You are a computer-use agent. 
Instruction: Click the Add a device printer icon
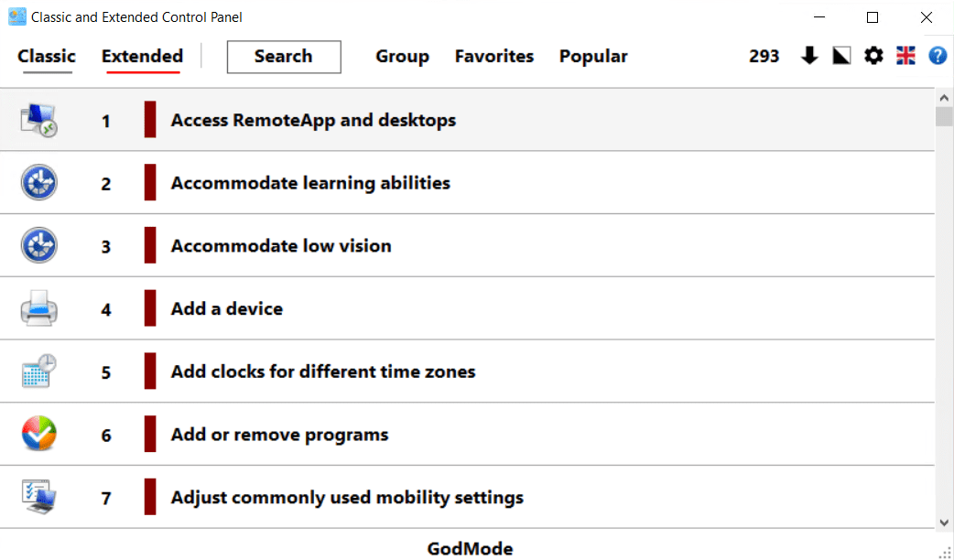coord(39,309)
